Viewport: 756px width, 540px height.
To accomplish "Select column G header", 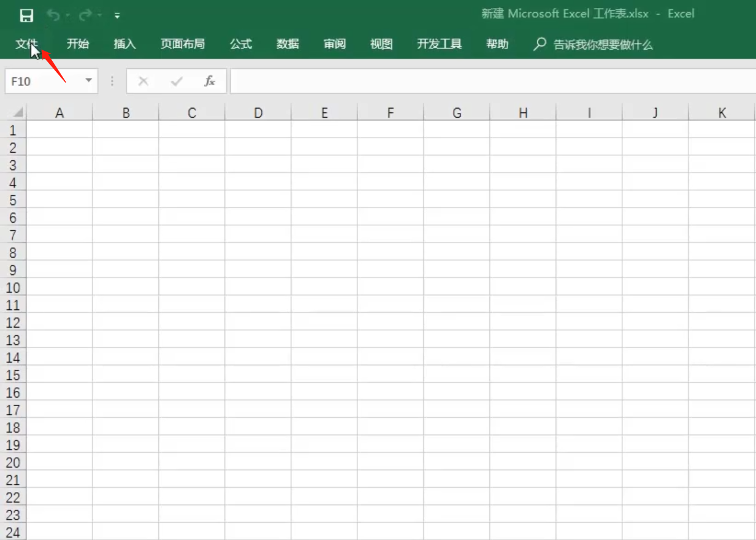I will pyautogui.click(x=457, y=112).
